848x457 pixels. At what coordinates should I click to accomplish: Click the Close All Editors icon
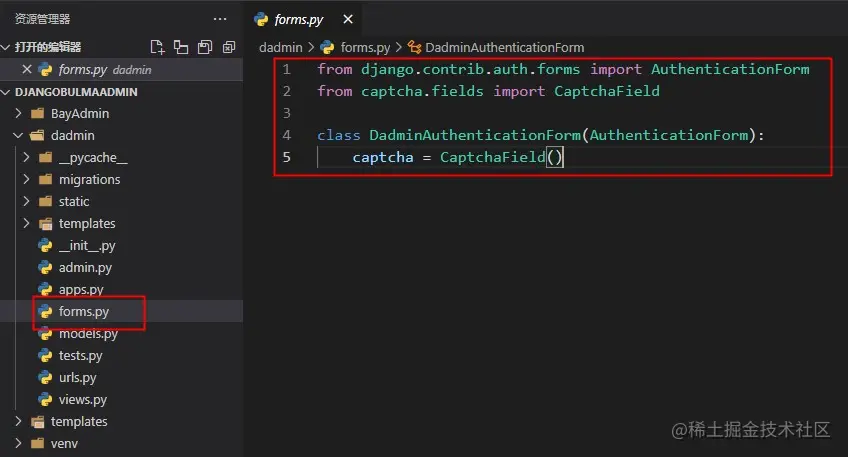229,47
